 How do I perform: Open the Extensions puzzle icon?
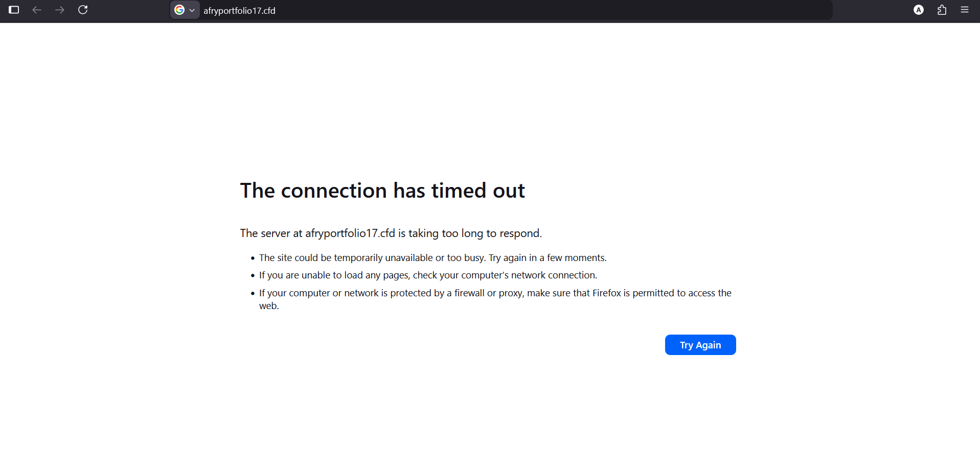942,10
